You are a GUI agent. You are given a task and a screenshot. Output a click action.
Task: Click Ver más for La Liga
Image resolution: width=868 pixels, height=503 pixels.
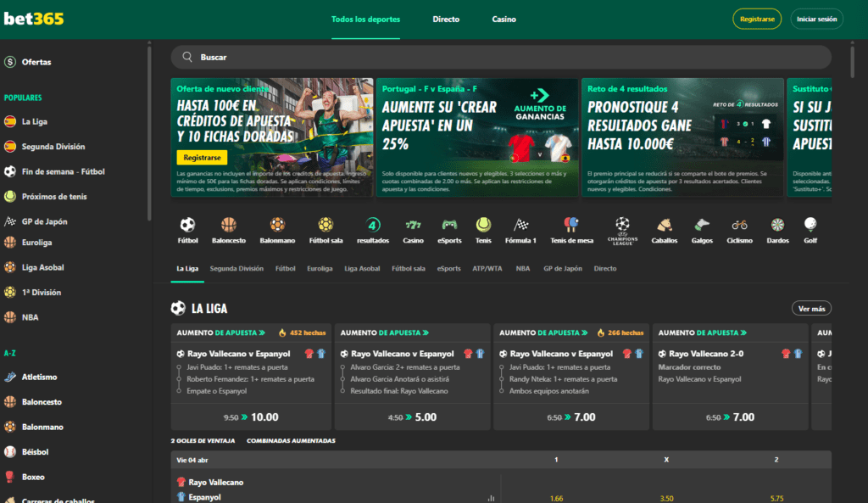pyautogui.click(x=811, y=309)
